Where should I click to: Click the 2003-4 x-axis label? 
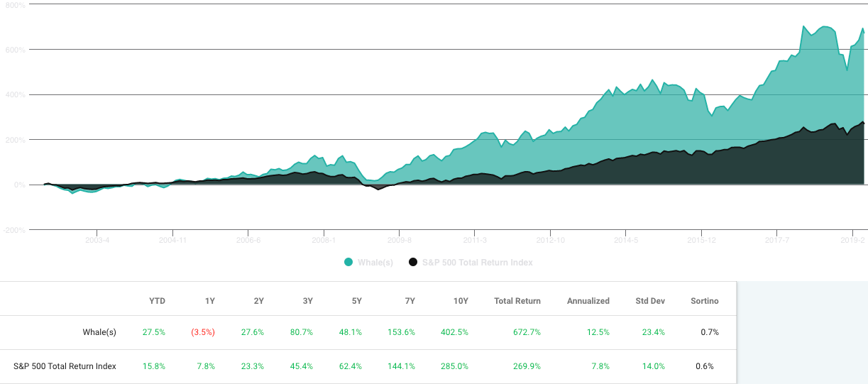[97, 240]
